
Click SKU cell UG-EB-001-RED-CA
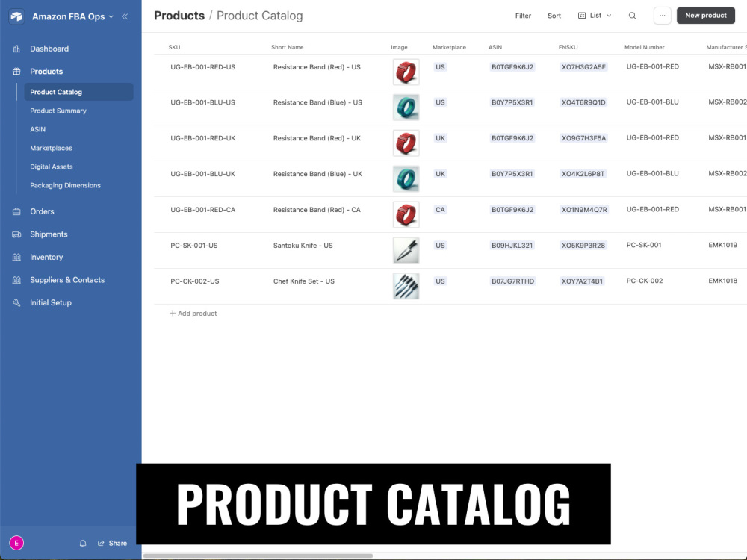point(203,210)
